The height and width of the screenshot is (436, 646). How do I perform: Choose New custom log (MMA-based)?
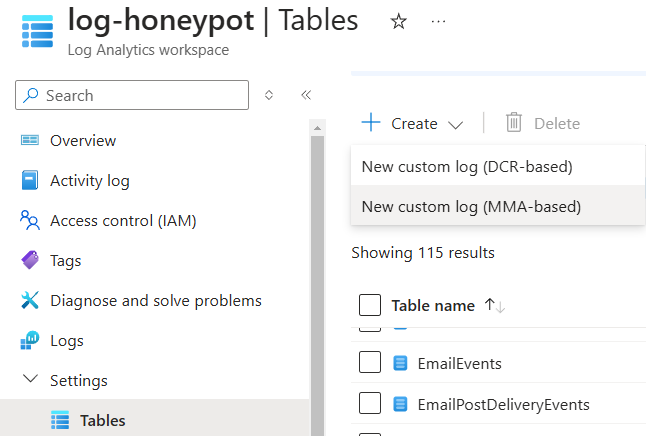click(498, 206)
